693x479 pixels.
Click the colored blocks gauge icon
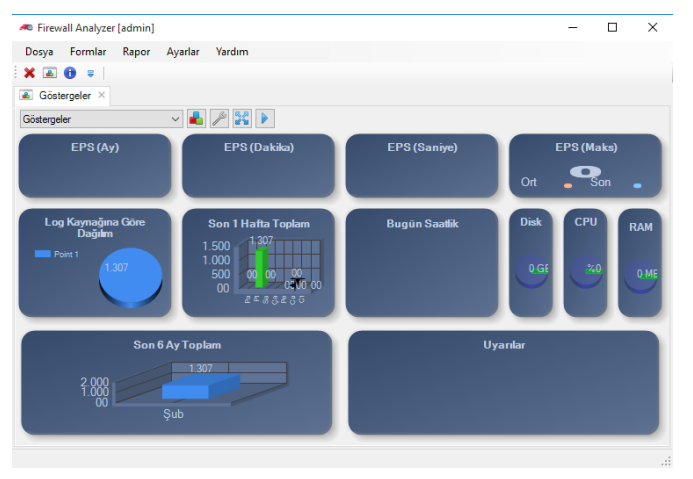tap(196, 118)
